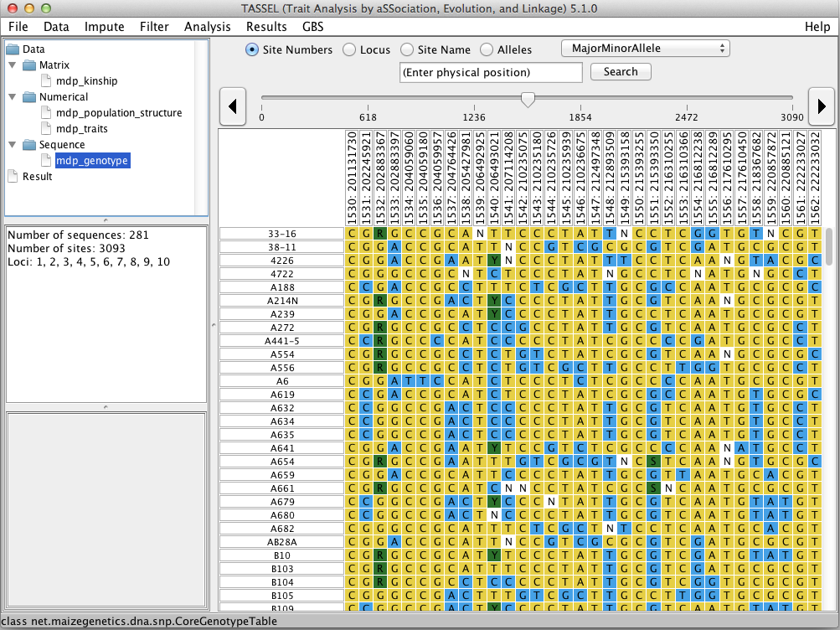This screenshot has width=840, height=630.
Task: Enable the Alleles radio option
Action: pyautogui.click(x=487, y=49)
